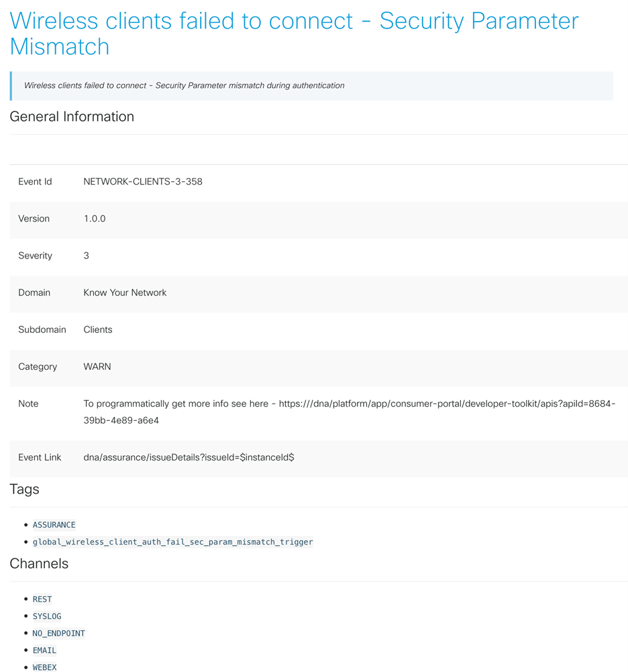Click the italic event description banner
The width and height of the screenshot is (628, 672).
(x=185, y=86)
